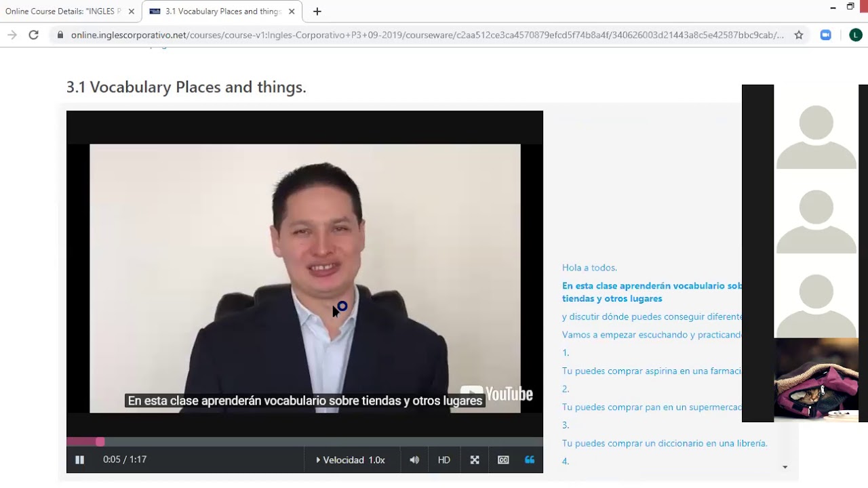Click the video frame of the presenter
Image resolution: width=868 pixels, height=488 pixels.
tap(304, 278)
